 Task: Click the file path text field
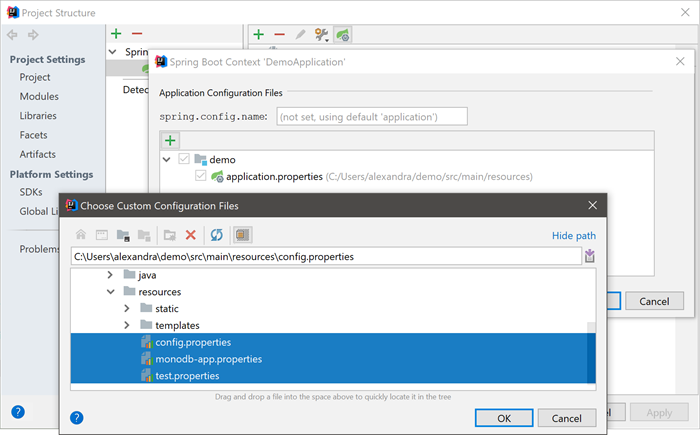click(x=326, y=256)
